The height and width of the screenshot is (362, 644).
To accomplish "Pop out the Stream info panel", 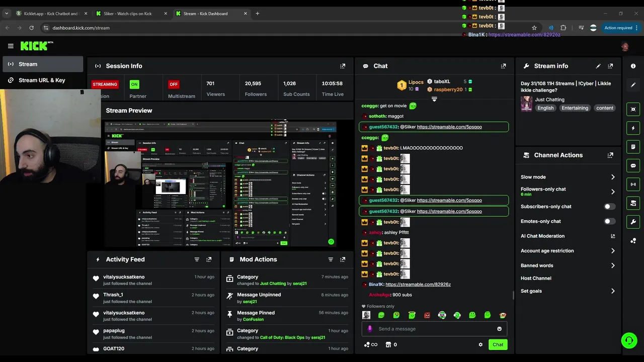I will (610, 66).
